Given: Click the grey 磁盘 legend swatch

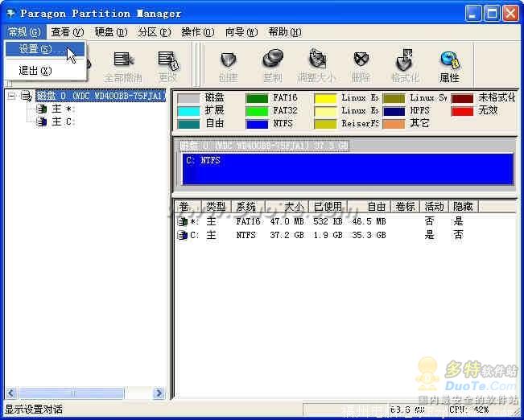Looking at the screenshot, I should tap(188, 99).
